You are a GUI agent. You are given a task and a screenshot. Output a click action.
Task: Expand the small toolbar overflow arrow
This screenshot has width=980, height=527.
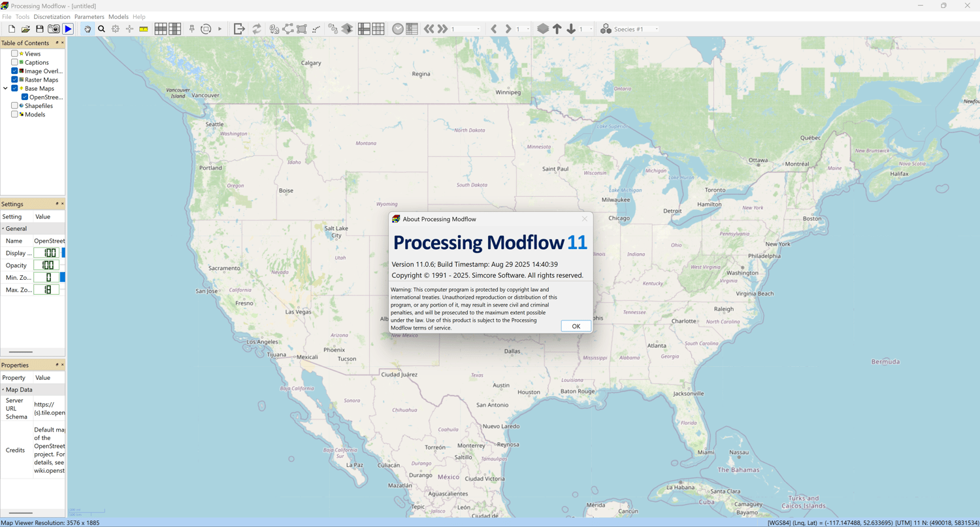[220, 29]
